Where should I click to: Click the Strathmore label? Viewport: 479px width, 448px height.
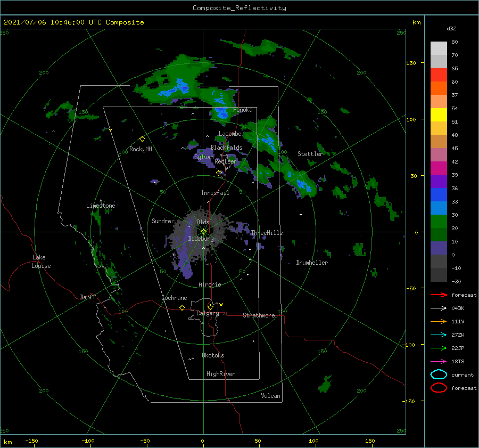point(259,315)
